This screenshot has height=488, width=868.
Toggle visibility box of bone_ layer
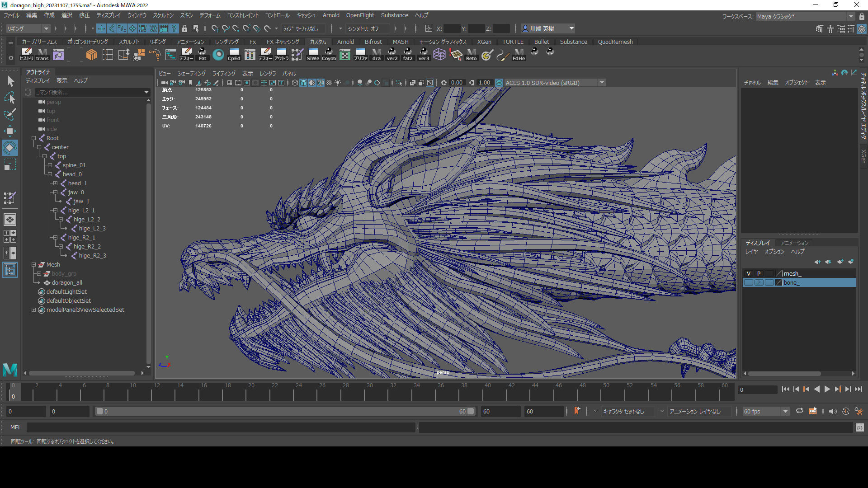click(x=749, y=282)
